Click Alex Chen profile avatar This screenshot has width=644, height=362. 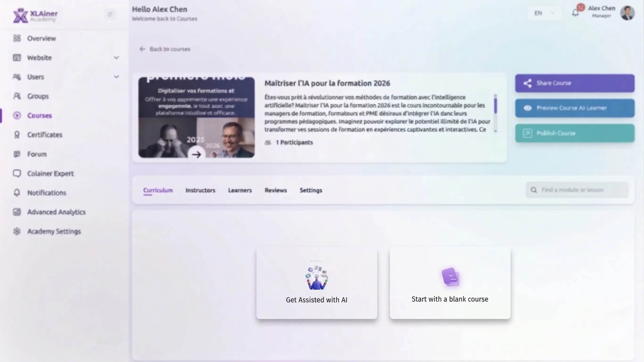tap(627, 13)
